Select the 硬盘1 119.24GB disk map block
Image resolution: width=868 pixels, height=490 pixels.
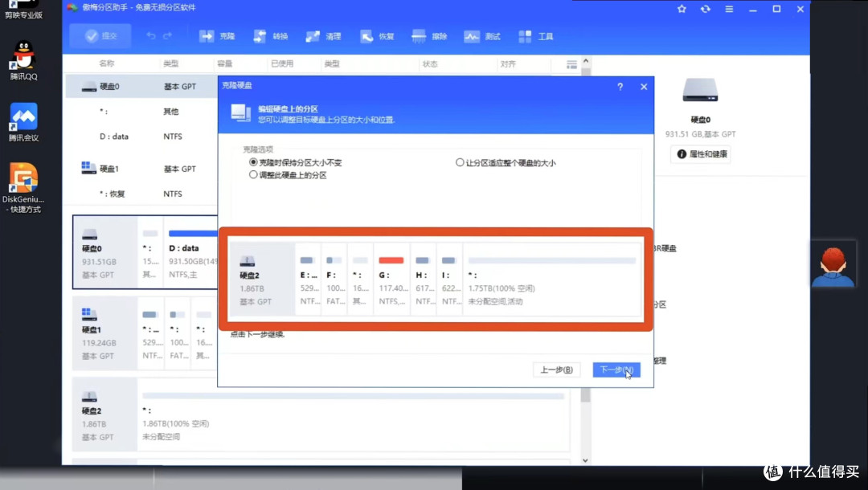click(x=104, y=333)
